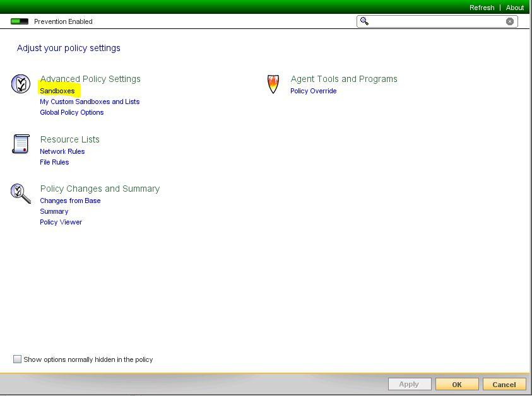Open File Rules link
Screen dimensions: 532x396
[x=54, y=162]
